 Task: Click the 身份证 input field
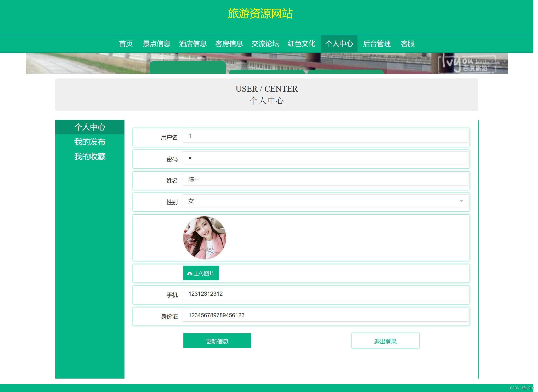(325, 315)
